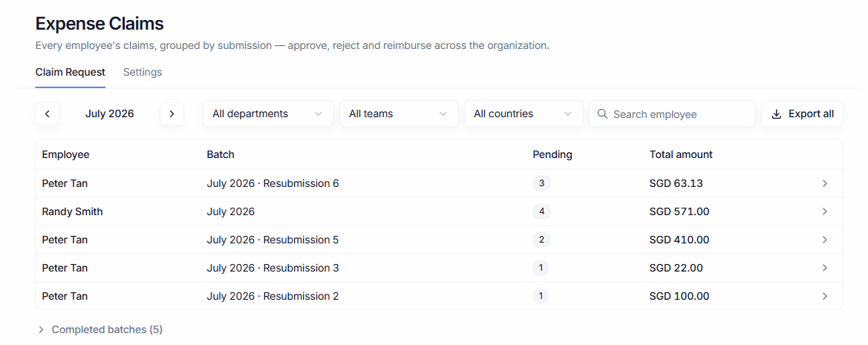The image size is (868, 345).
Task: Select Peter Tan in Resubmission 6 row
Action: pyautogui.click(x=65, y=183)
